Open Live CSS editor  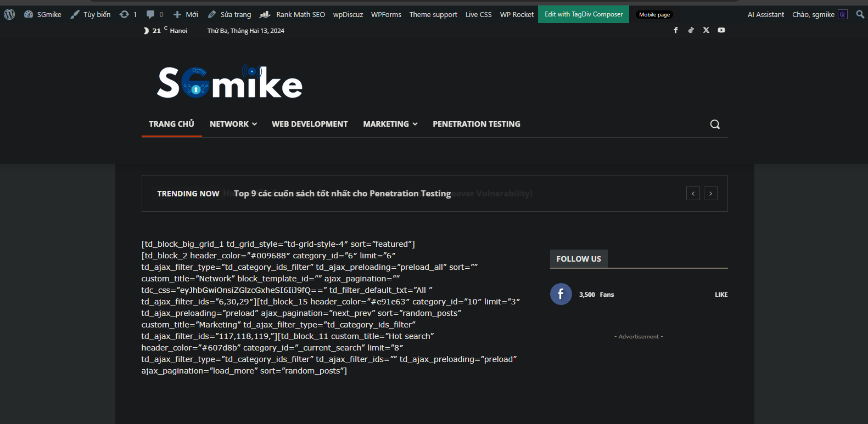[x=478, y=14]
